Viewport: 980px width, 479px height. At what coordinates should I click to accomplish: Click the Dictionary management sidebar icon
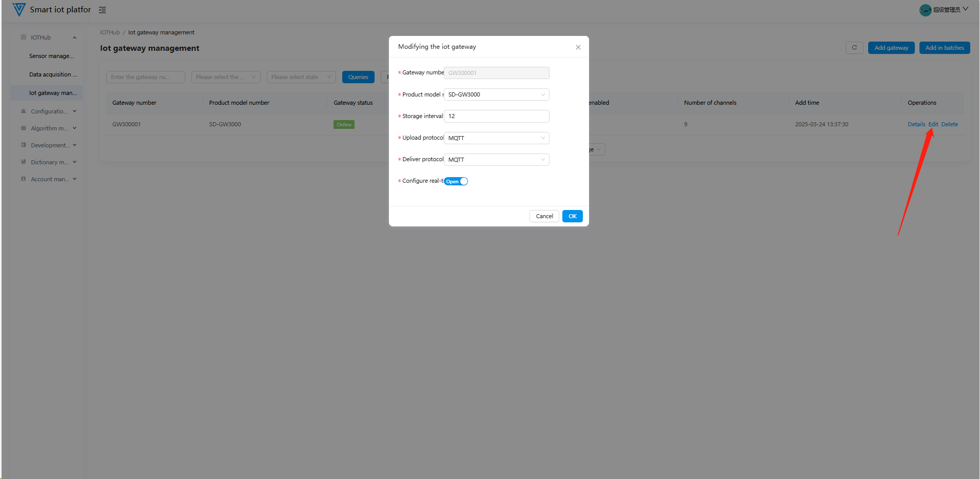(24, 162)
